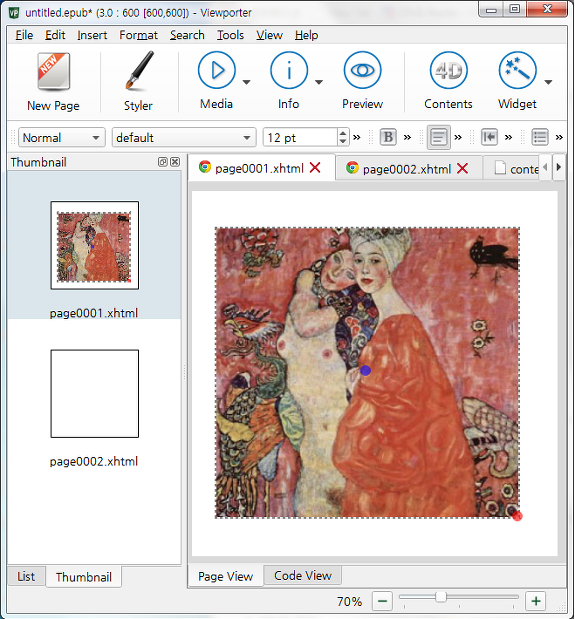This screenshot has height=619, width=575.
Task: Open the default font dropdown
Action: pos(184,137)
